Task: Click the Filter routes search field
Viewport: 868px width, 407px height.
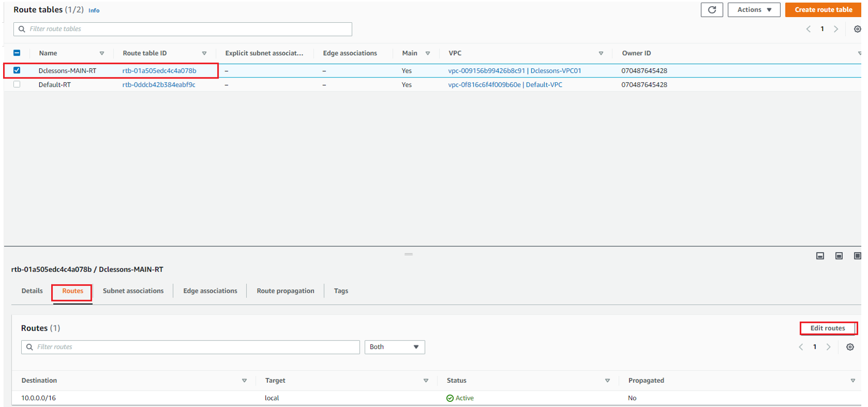Action: coord(191,347)
